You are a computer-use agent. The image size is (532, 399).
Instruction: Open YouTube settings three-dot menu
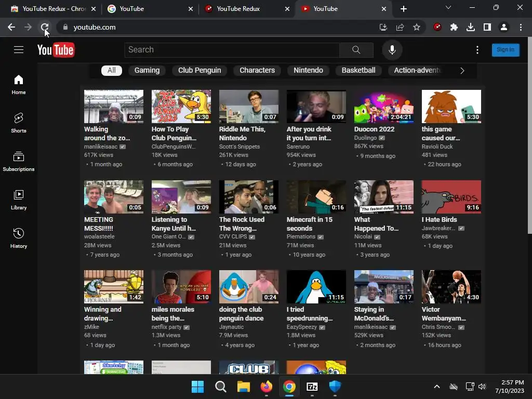[x=477, y=50]
